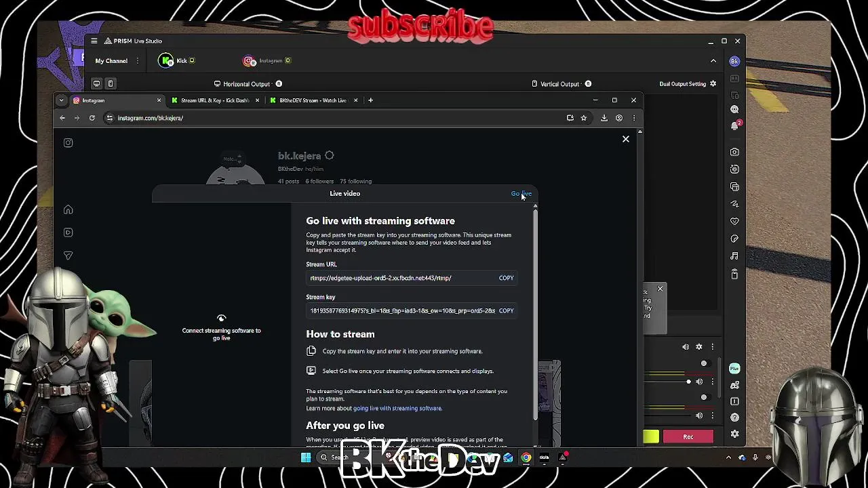Switch to horizontal monitor layout button
Image resolution: width=868 pixels, height=488 pixels.
pyautogui.click(x=96, y=84)
